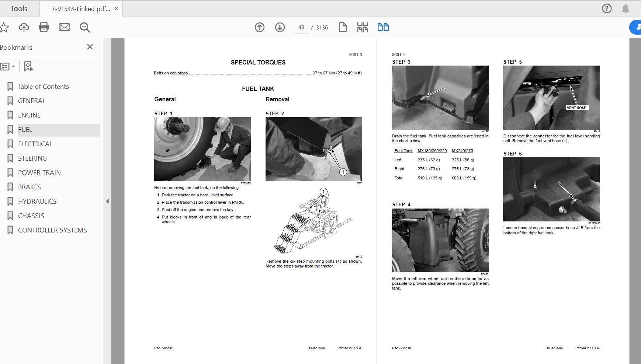641x364 pixels.
Task: Click the bookmark star icon in toolbar
Action: (x=4, y=27)
